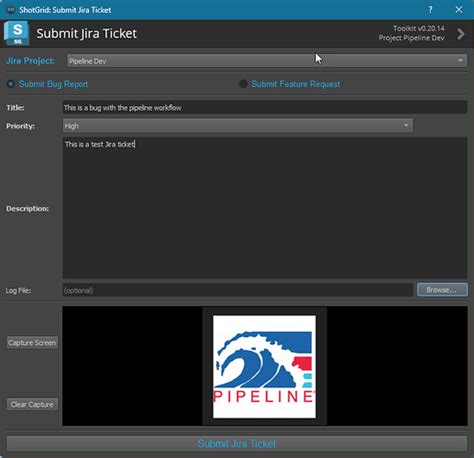Screen dimensions: 474x458
Task: Click into the Title input field
Action: [x=265, y=108]
